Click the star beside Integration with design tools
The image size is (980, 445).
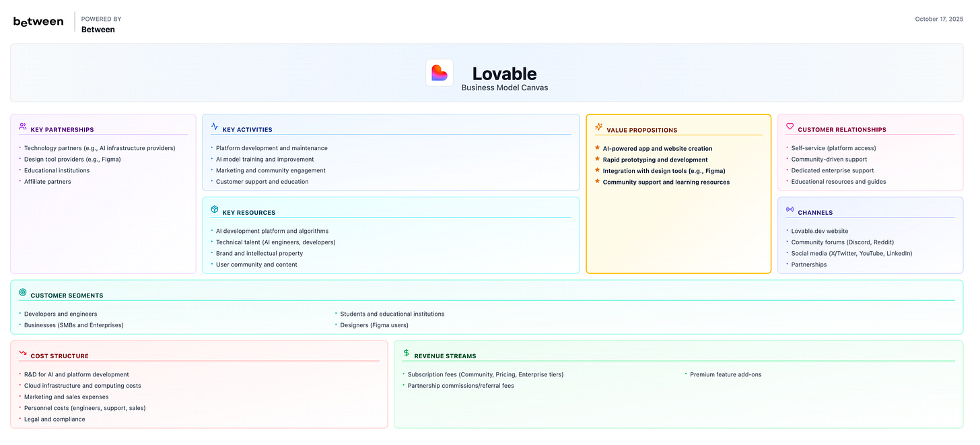597,170
